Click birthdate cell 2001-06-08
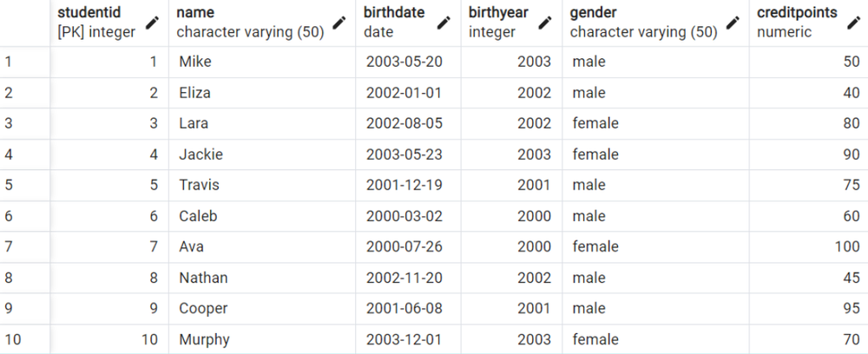The image size is (868, 354). (x=409, y=308)
